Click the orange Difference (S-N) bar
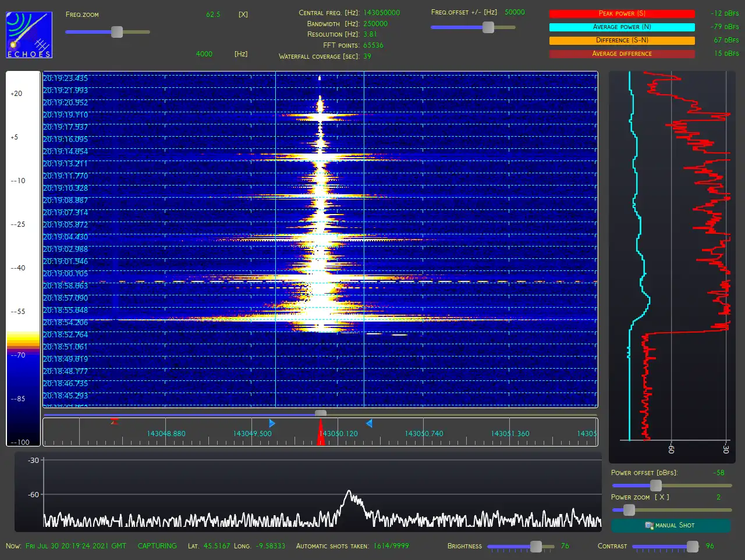This screenshot has width=745, height=560. [622, 40]
